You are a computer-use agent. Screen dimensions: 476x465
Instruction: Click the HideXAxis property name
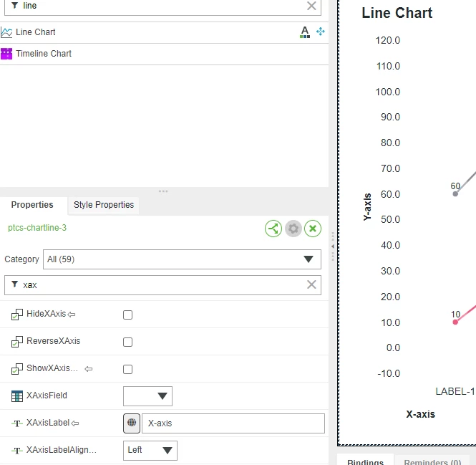click(46, 314)
